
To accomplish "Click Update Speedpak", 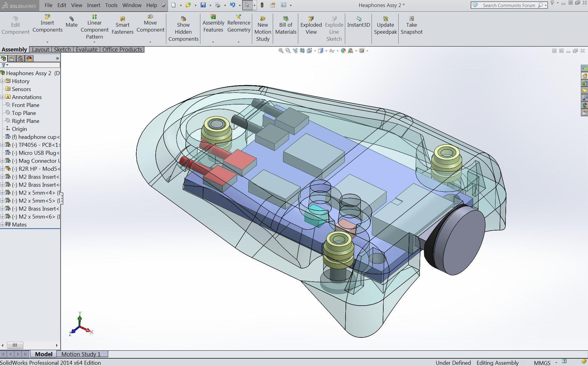I will coord(385,26).
